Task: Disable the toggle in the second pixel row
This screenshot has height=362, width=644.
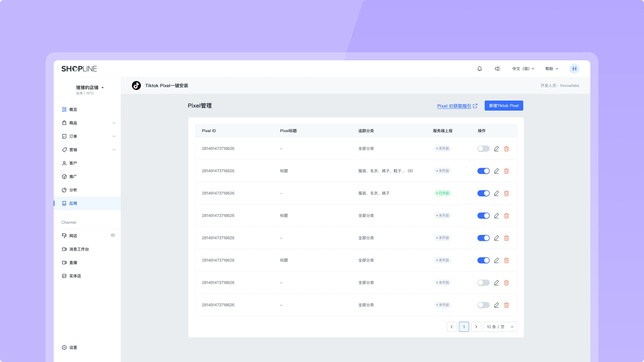Action: click(x=483, y=171)
